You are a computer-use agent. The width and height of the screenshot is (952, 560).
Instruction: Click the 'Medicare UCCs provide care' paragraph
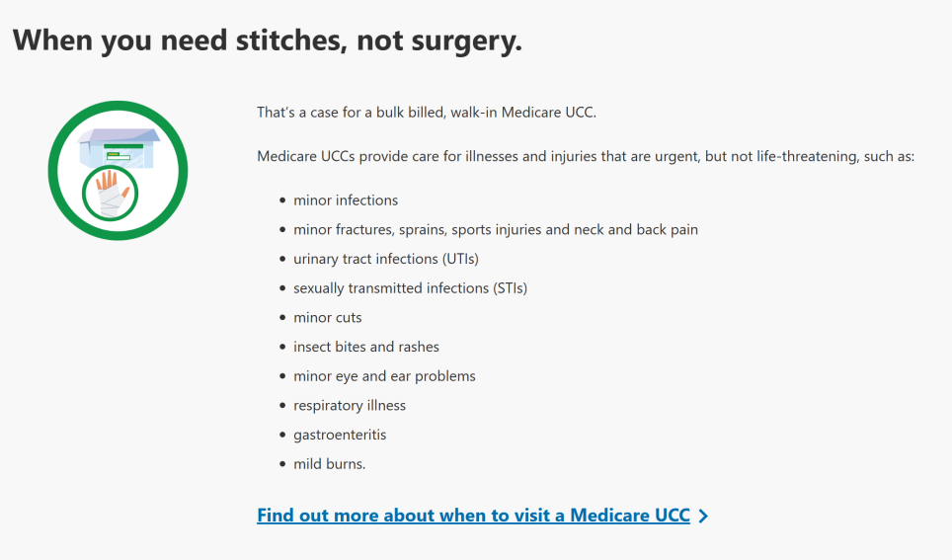tap(586, 157)
